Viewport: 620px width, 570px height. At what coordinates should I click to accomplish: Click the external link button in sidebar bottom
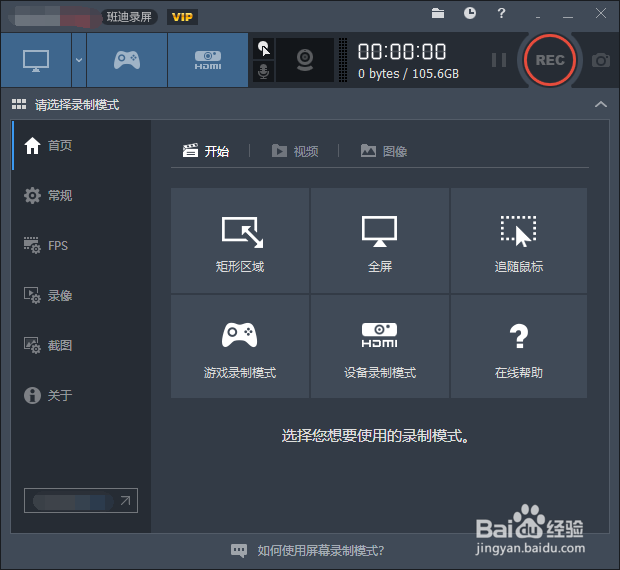[x=81, y=500]
